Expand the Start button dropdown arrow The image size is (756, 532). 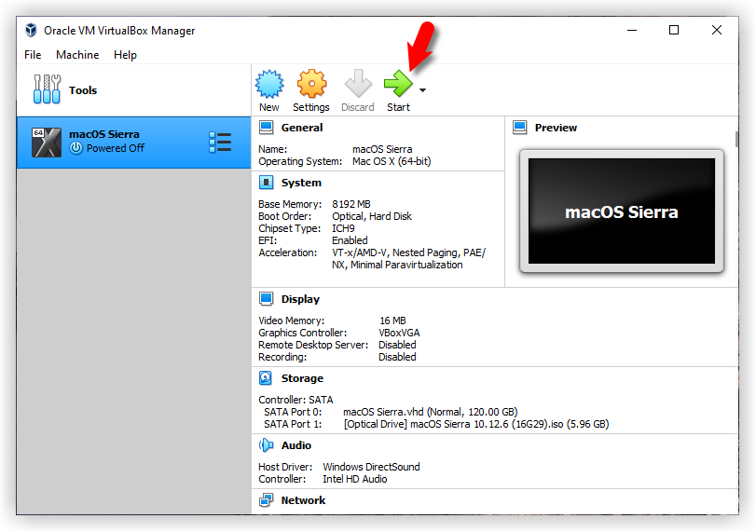pyautogui.click(x=423, y=90)
